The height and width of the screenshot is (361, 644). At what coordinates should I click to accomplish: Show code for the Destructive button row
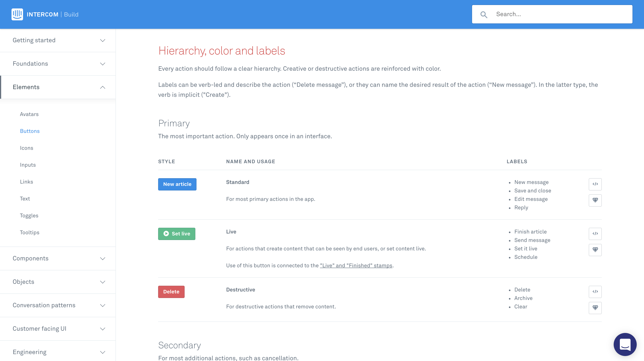coord(595,292)
